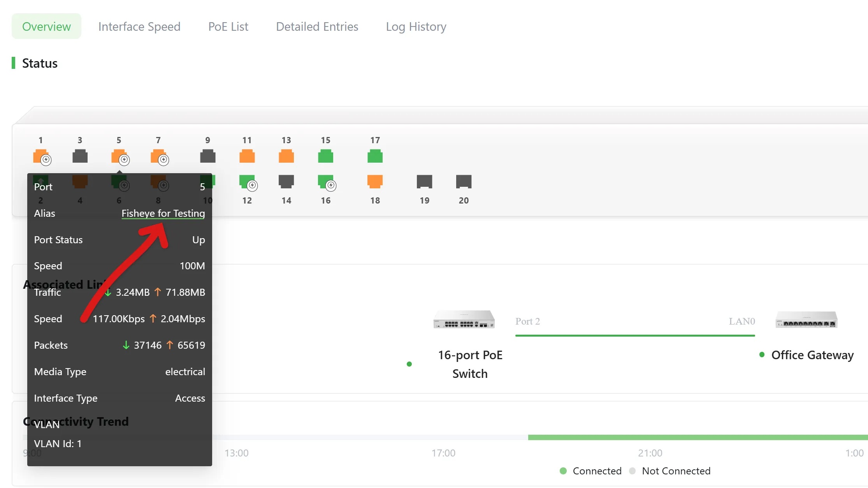Select SFP port 20 icon
Image resolution: width=868 pixels, height=488 pixels.
pyautogui.click(x=464, y=181)
